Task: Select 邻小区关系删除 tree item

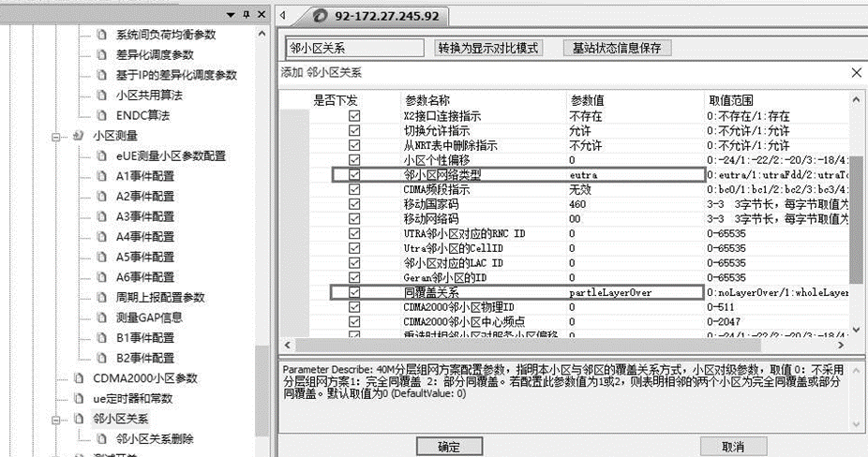Action: click(x=155, y=439)
